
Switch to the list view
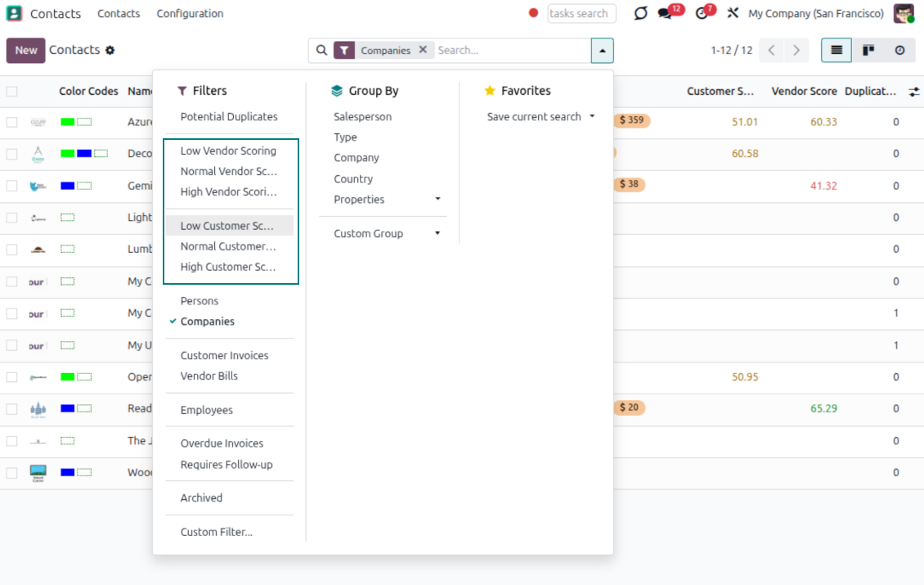837,50
